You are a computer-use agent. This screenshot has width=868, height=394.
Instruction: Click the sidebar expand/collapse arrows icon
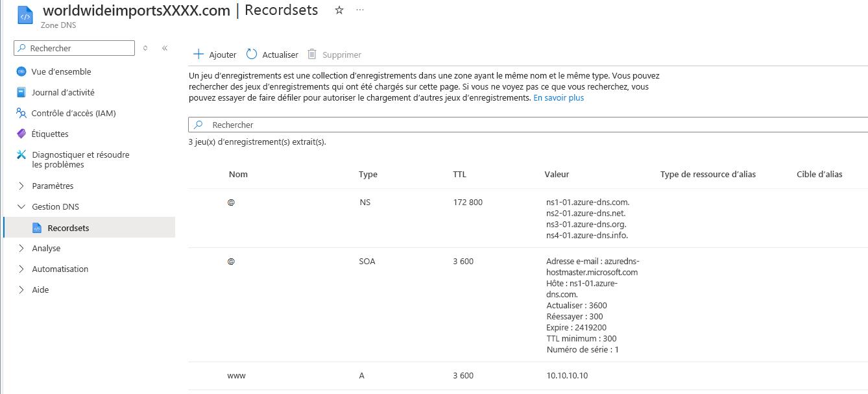[145, 48]
